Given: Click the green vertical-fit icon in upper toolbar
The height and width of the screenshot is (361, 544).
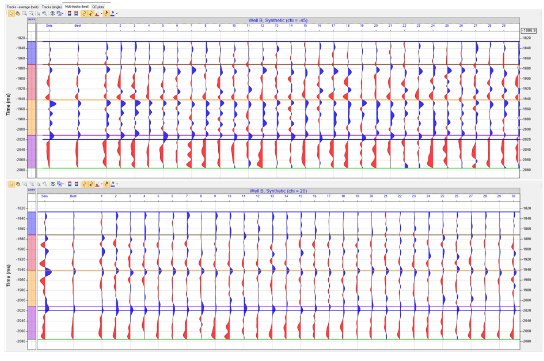Looking at the screenshot, I should [x=53, y=14].
